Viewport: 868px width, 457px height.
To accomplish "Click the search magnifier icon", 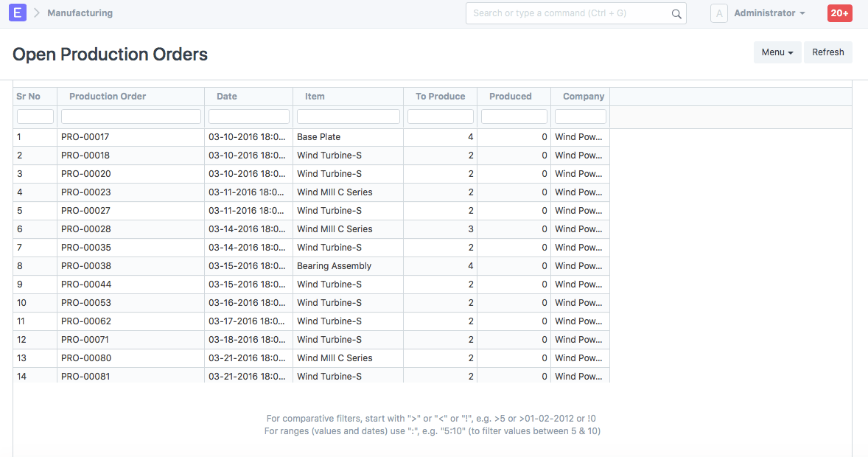I will click(x=676, y=13).
